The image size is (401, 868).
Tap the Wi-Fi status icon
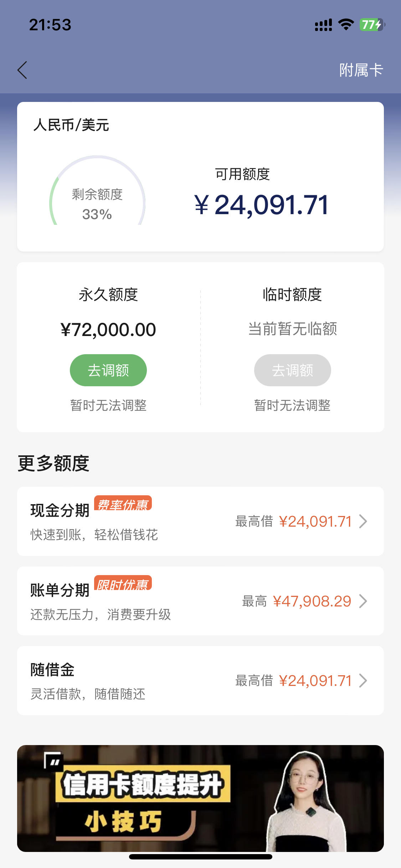346,25
